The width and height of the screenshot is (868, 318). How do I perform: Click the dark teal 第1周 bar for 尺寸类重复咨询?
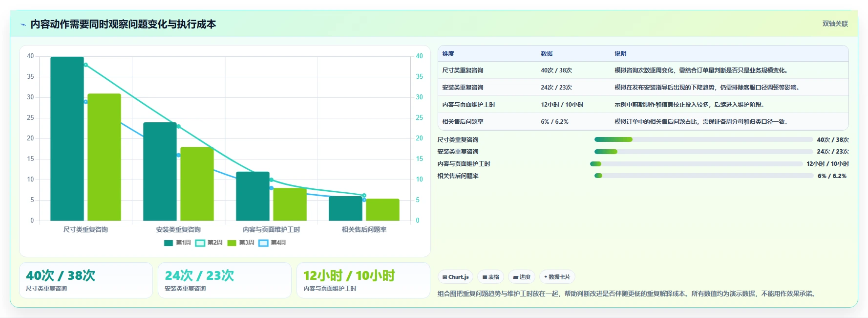tap(67, 138)
